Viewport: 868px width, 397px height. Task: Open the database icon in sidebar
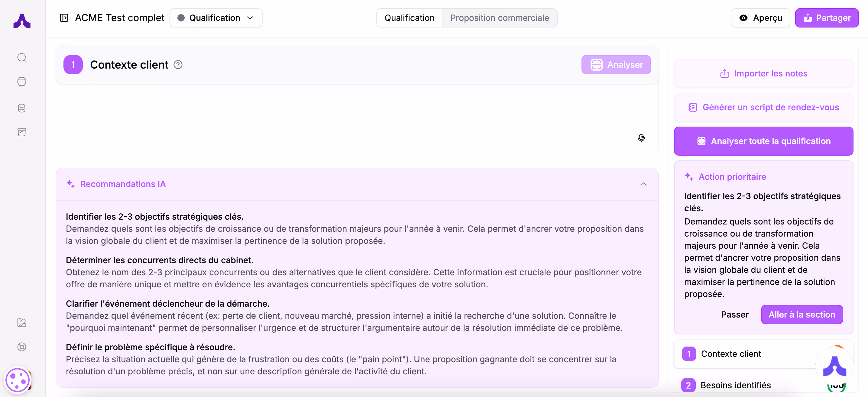(x=22, y=108)
